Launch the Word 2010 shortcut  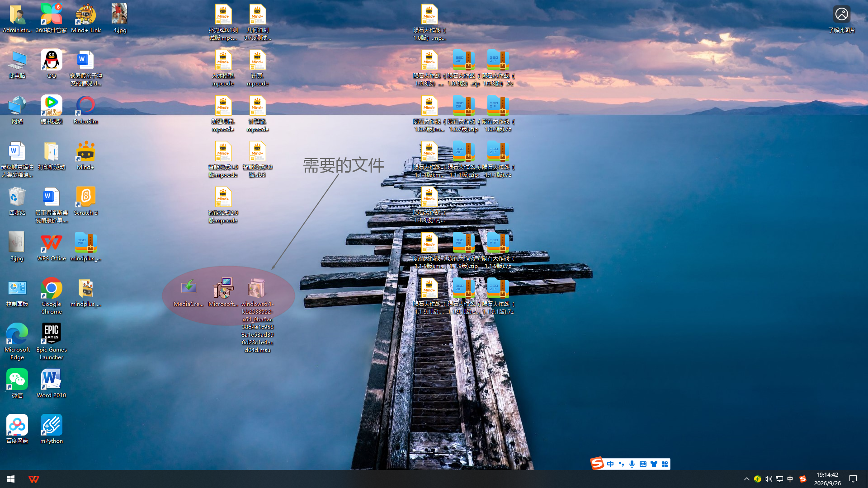point(52,384)
